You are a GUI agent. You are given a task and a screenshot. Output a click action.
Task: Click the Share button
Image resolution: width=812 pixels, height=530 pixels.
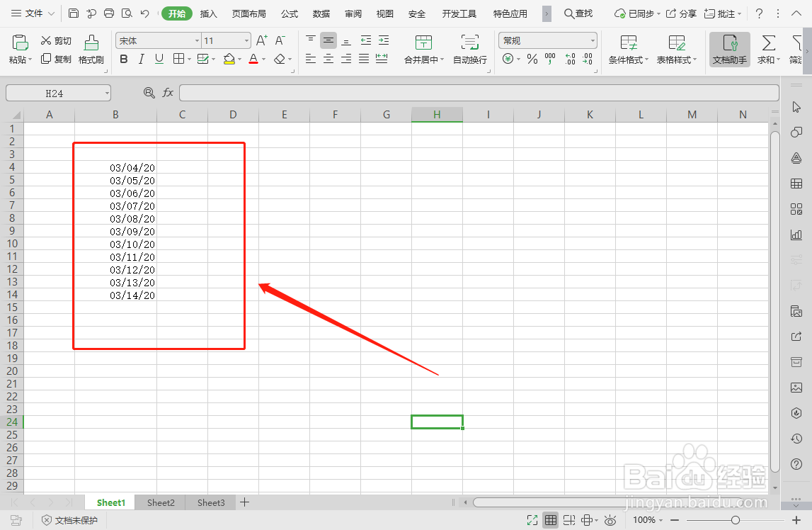coord(681,13)
